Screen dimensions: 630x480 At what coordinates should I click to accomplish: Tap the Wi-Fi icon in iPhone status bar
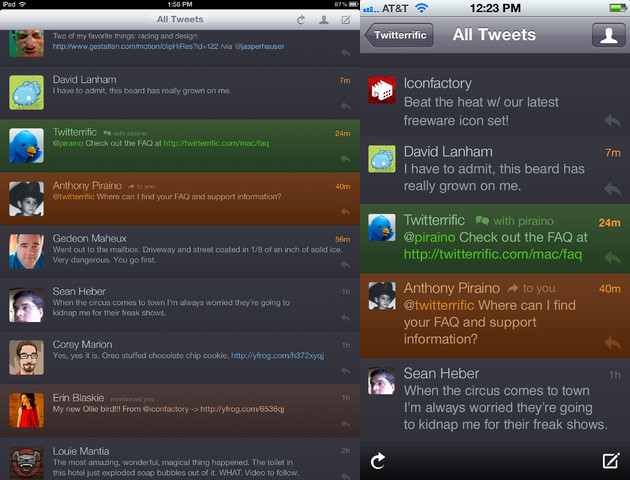[421, 8]
